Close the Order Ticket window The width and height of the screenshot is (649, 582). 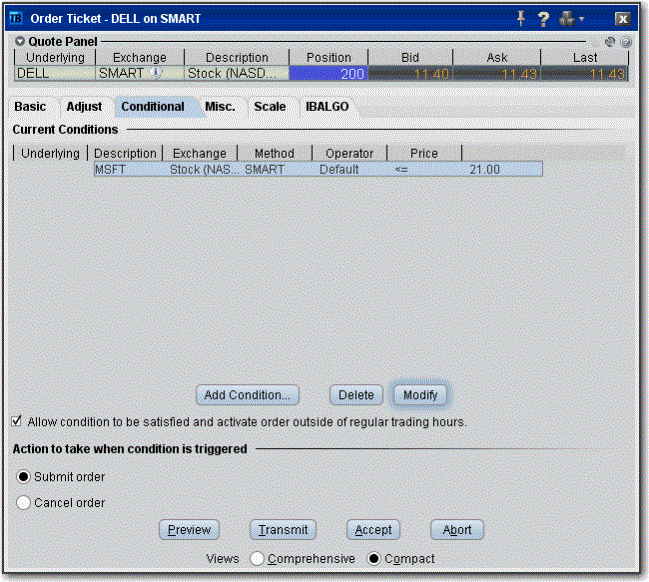click(621, 18)
